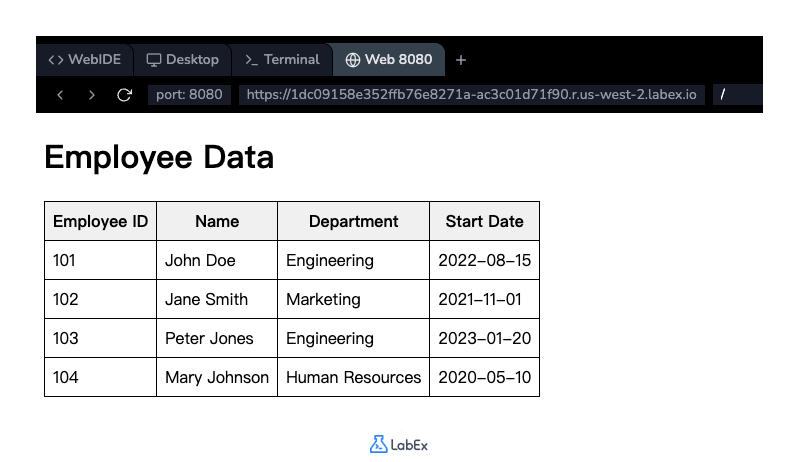Select the labex.io URL address field

click(471, 95)
